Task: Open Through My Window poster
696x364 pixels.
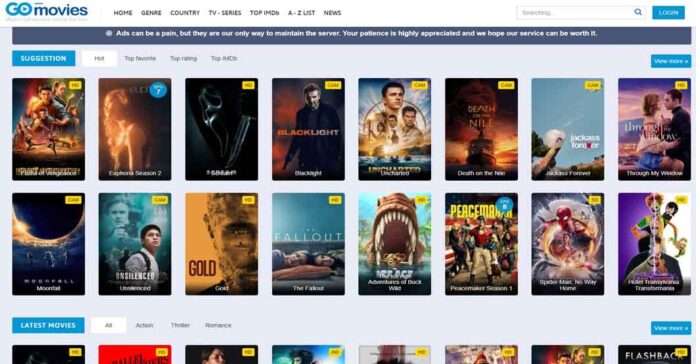Action: pos(654,129)
